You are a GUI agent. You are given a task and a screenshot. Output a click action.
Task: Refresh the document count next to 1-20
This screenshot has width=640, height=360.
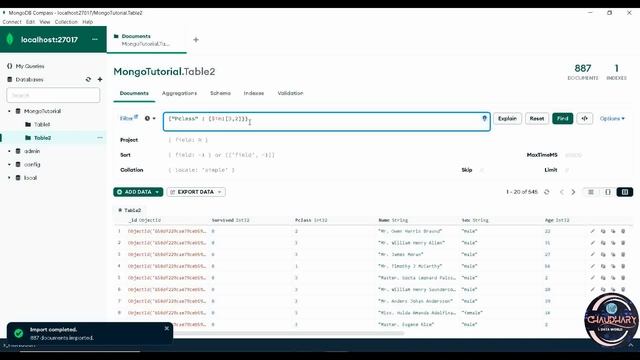pyautogui.click(x=547, y=192)
